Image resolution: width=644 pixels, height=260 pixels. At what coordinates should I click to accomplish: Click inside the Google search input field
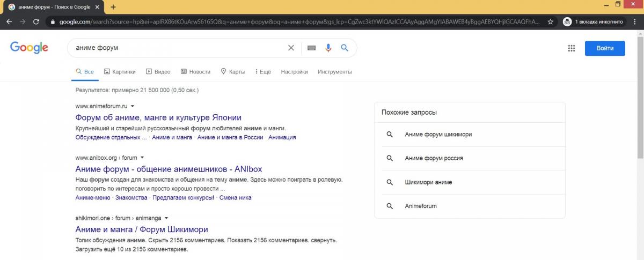click(x=177, y=48)
